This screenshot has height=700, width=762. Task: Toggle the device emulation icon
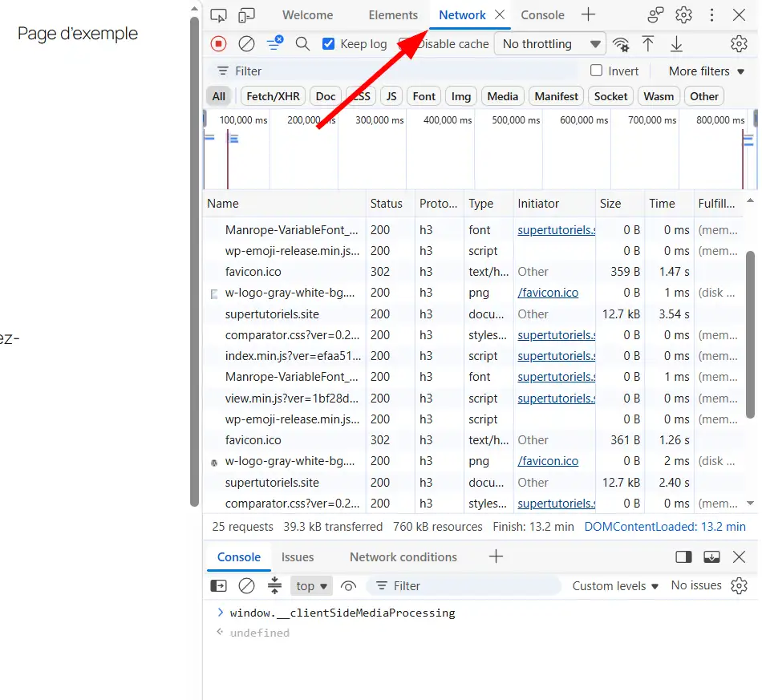[246, 15]
